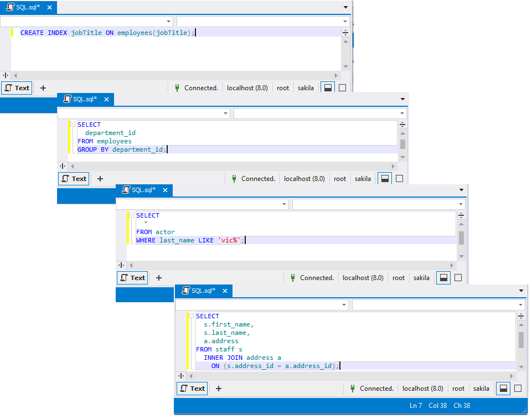The height and width of the screenshot is (419, 532).
Task: Toggle the empty single-pane layout icon in the actor query window
Action: pyautogui.click(x=458, y=278)
